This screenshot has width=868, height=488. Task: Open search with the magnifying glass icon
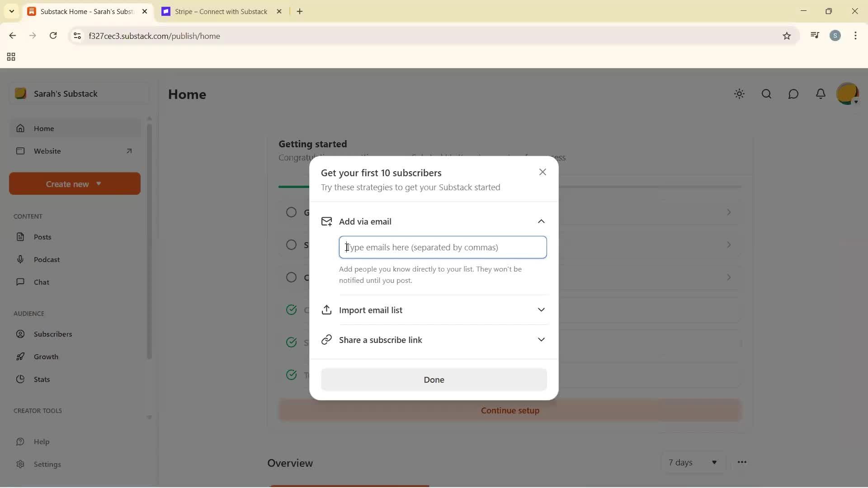click(766, 94)
